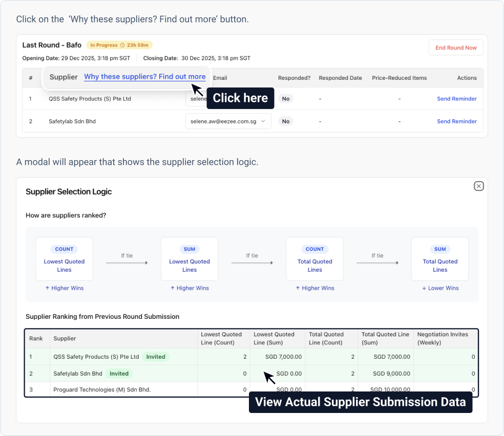Select the SUM Total Quoted Lines card
This screenshot has height=436, width=504.
coord(440,259)
